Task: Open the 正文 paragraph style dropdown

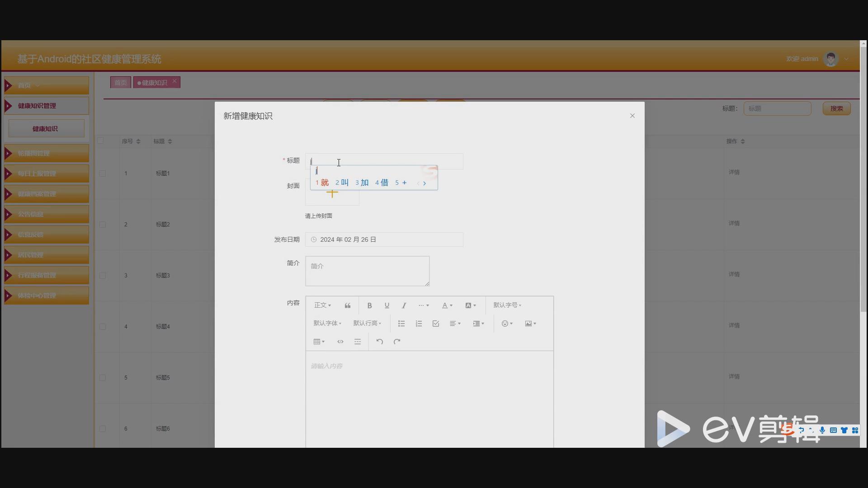Action: click(x=322, y=305)
